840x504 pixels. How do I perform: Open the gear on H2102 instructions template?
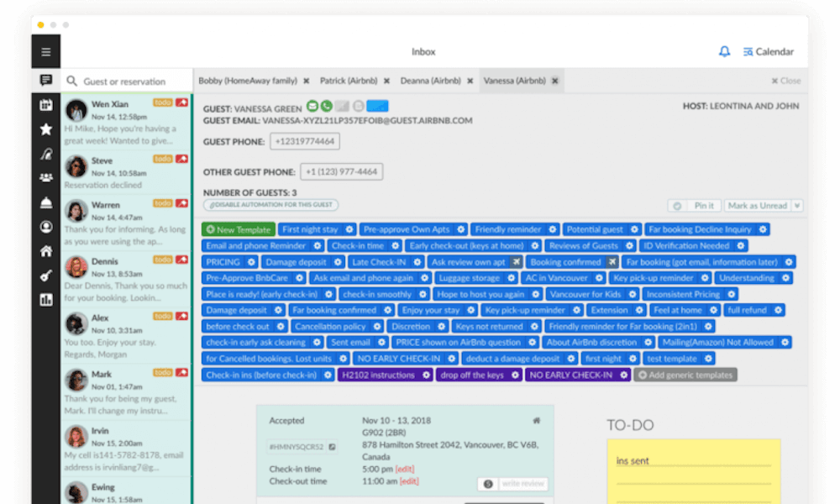[x=426, y=375]
